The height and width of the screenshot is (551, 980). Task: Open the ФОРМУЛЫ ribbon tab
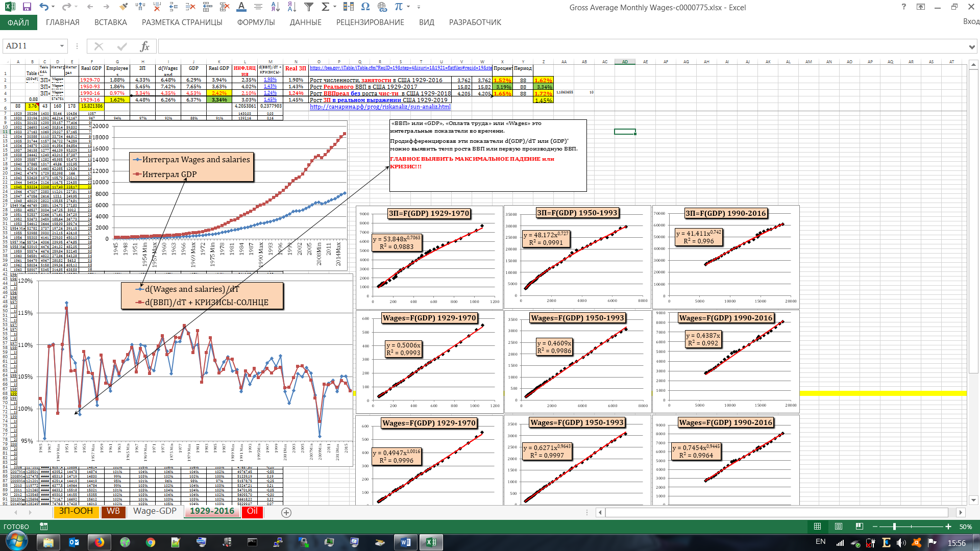tap(256, 22)
